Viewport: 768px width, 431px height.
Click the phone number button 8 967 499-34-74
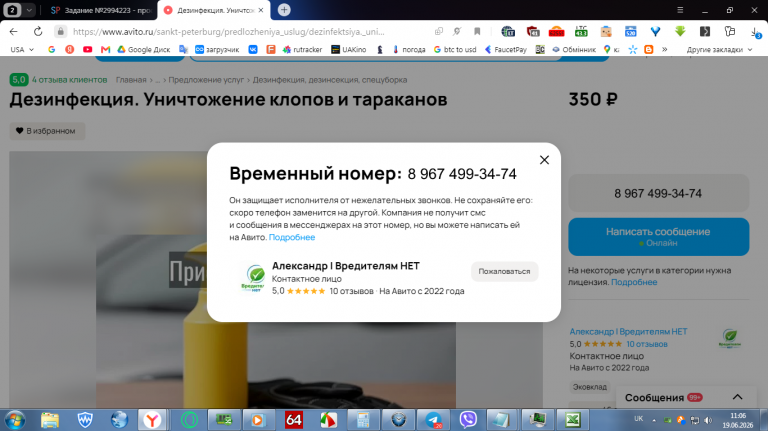tap(658, 193)
